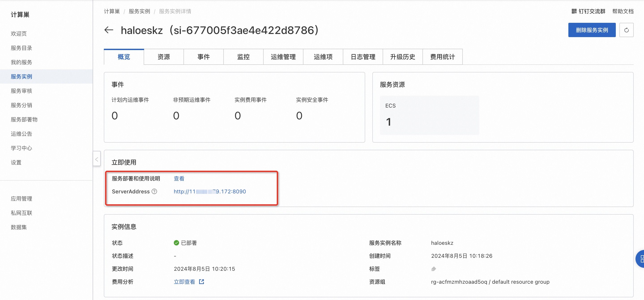Click the external link icon by 立即查看
The height and width of the screenshot is (300, 644).
[201, 282]
